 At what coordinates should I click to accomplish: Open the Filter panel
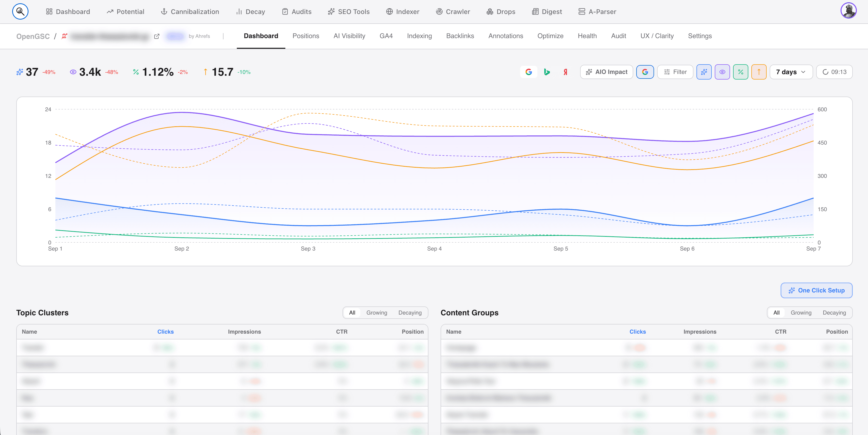(x=675, y=72)
